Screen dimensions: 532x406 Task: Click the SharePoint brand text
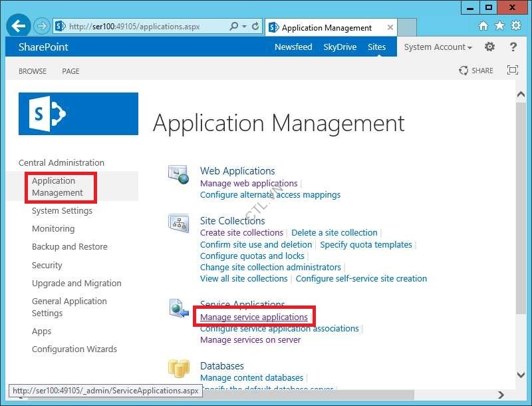pos(43,47)
